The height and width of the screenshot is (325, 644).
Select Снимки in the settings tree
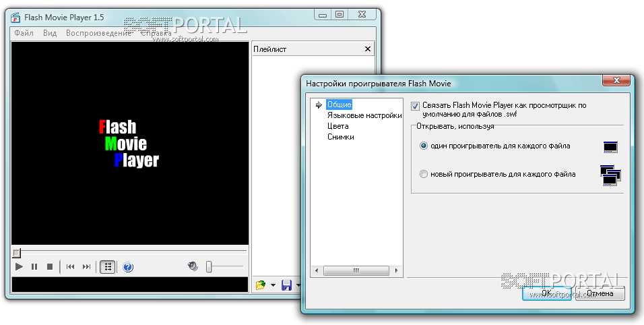point(340,137)
